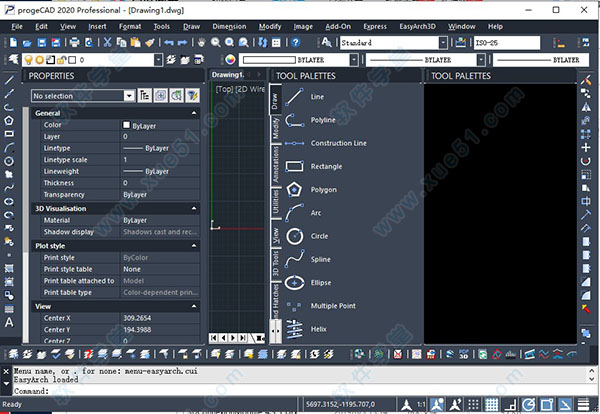The height and width of the screenshot is (414, 600).
Task: Click the 1:1 annotation scale button
Action: tap(421, 404)
